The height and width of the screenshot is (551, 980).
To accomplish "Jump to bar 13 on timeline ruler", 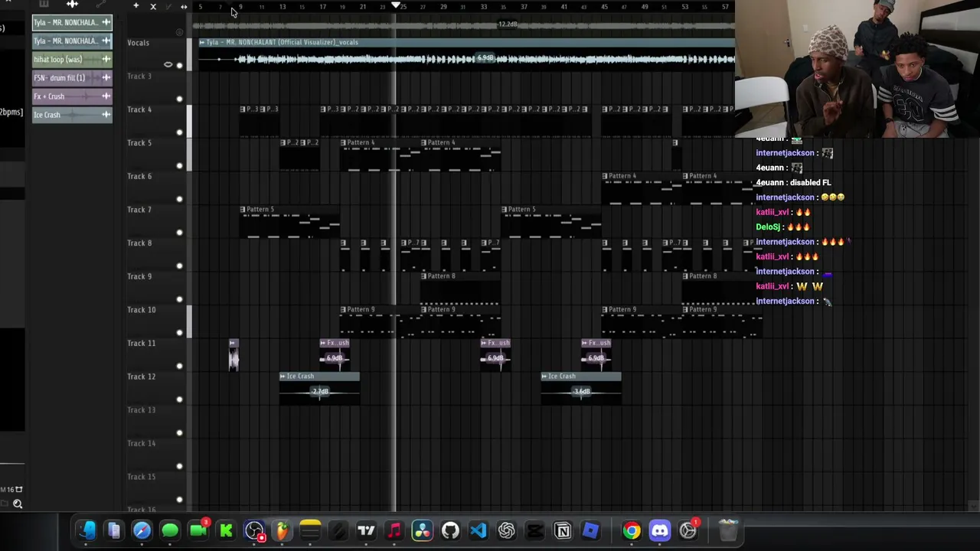I will pyautogui.click(x=282, y=7).
